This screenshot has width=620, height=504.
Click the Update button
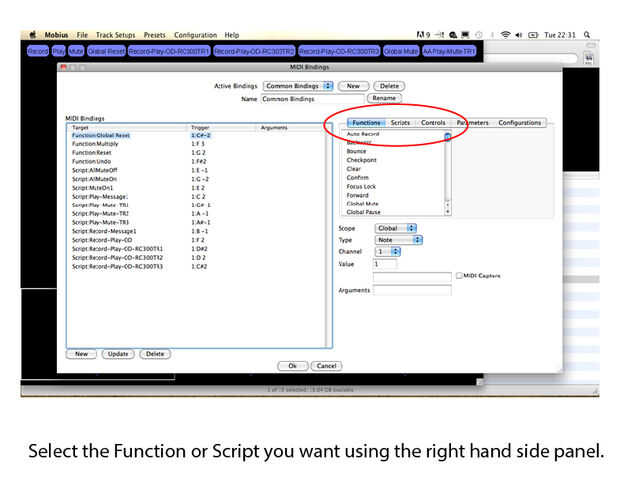[118, 354]
